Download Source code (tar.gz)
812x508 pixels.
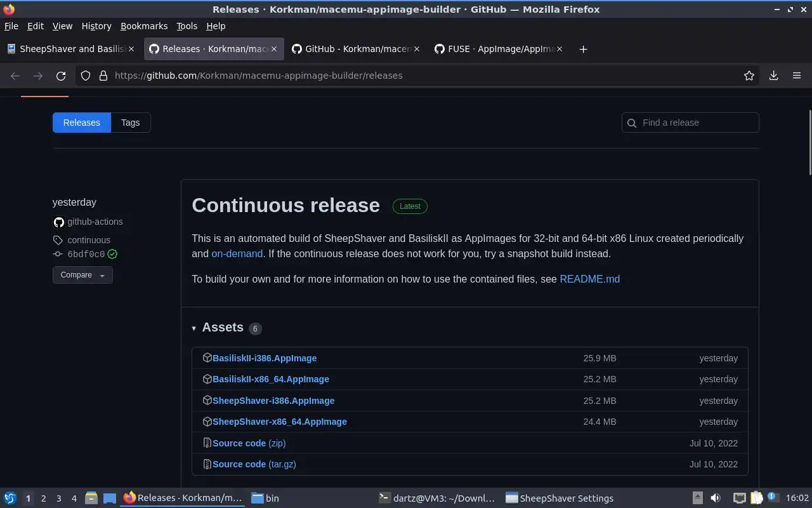tap(254, 464)
